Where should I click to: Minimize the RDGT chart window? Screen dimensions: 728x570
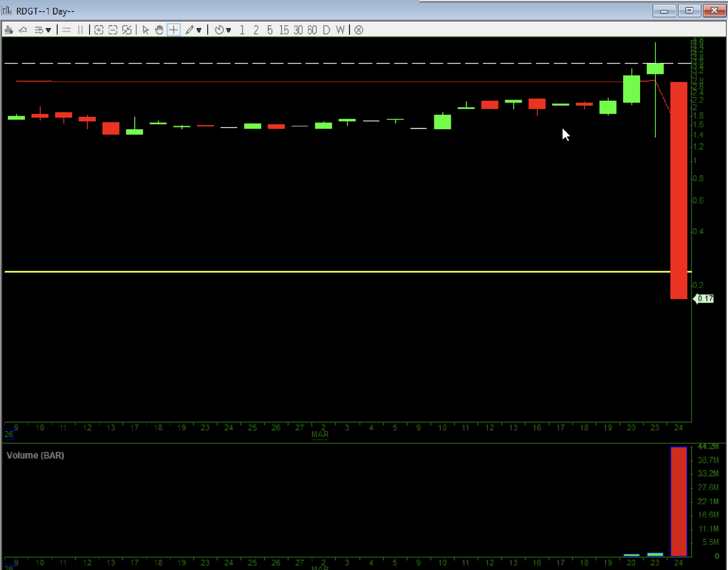coord(666,10)
